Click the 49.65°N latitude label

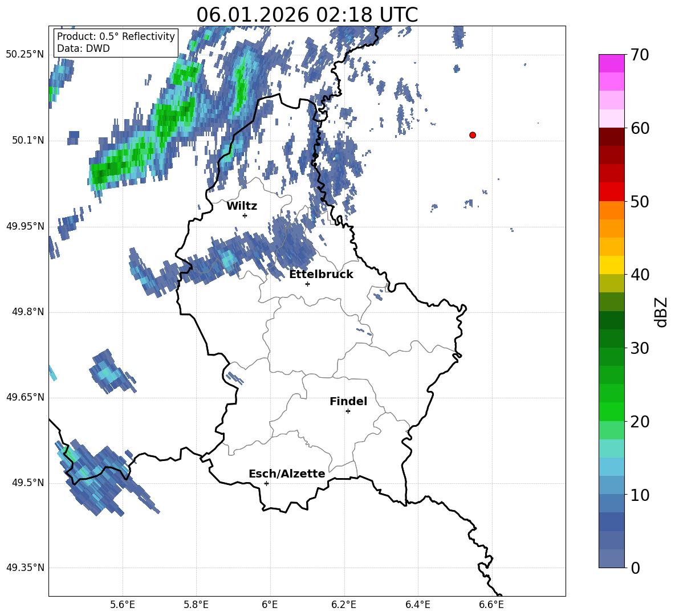pos(25,397)
